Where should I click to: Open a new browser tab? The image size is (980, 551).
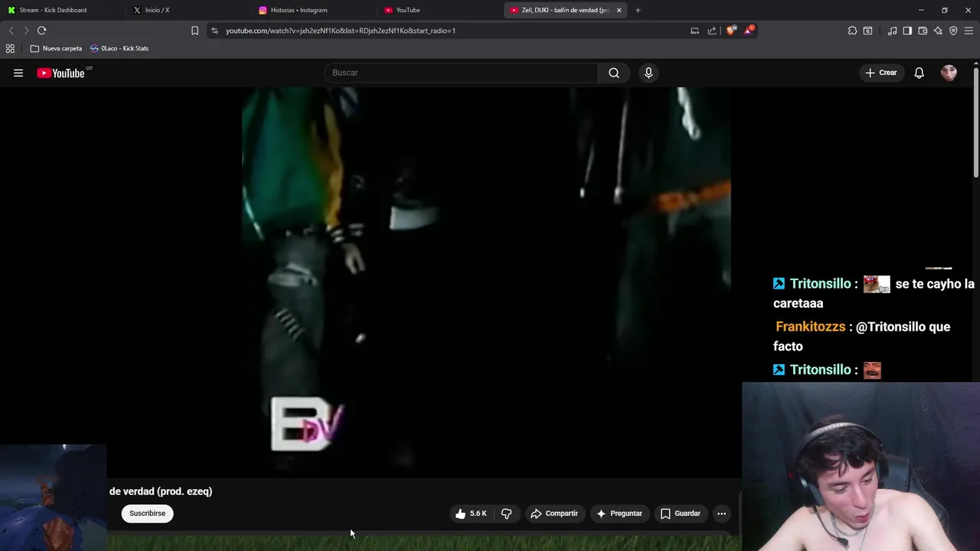click(x=638, y=10)
